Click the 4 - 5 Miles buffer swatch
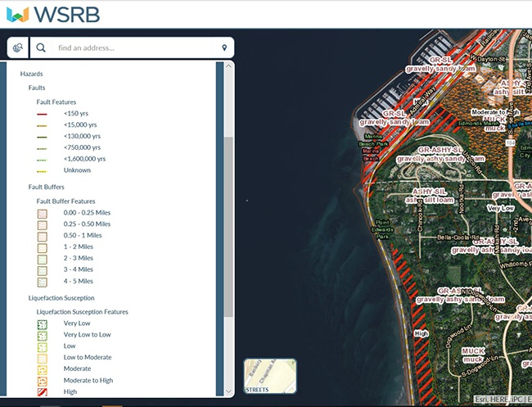Image resolution: width=532 pixels, height=407 pixels. pos(43,282)
